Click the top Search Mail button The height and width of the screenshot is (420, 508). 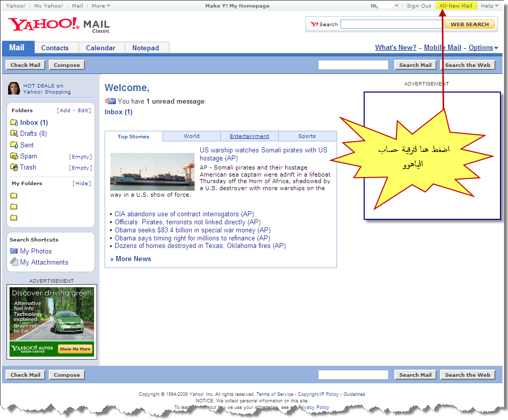tap(415, 65)
